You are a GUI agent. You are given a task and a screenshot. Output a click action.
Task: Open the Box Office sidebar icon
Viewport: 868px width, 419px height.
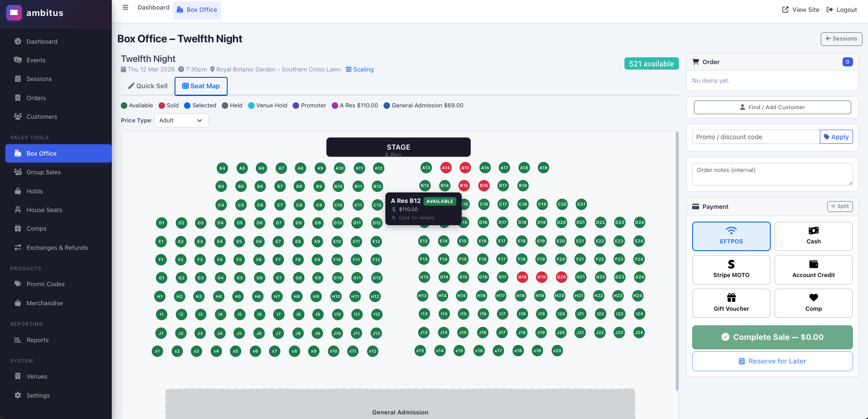pyautogui.click(x=17, y=153)
